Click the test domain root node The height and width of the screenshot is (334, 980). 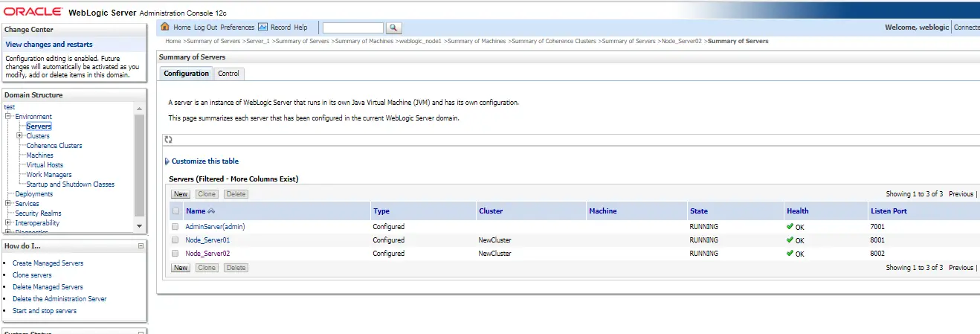(x=10, y=107)
